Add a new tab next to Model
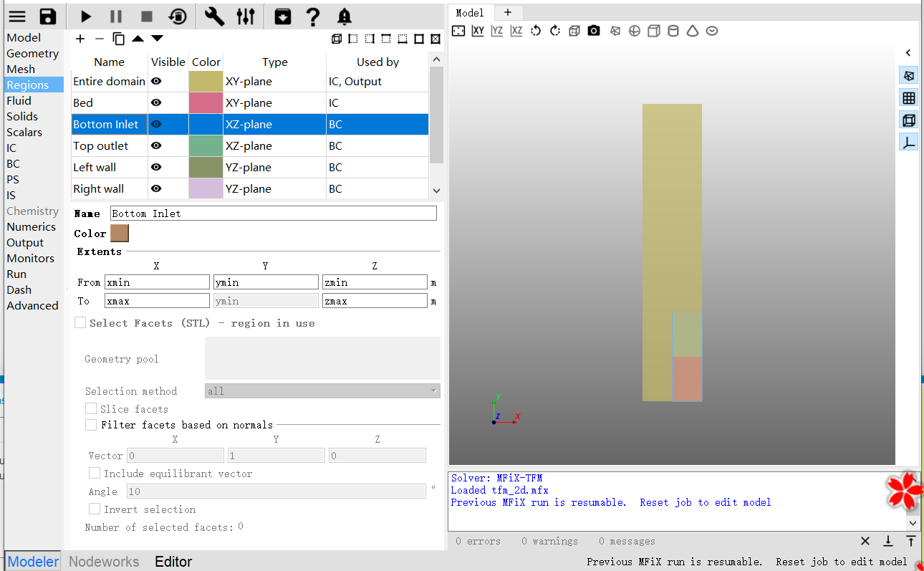 (508, 13)
